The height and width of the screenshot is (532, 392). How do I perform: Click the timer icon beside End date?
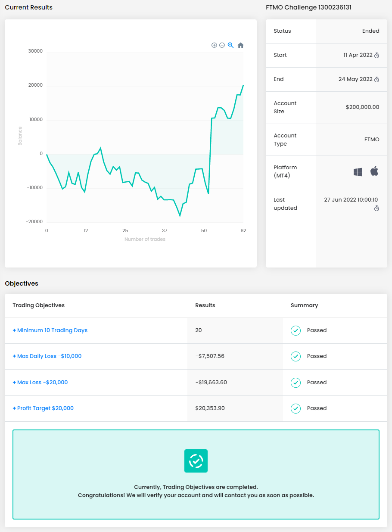376,79
